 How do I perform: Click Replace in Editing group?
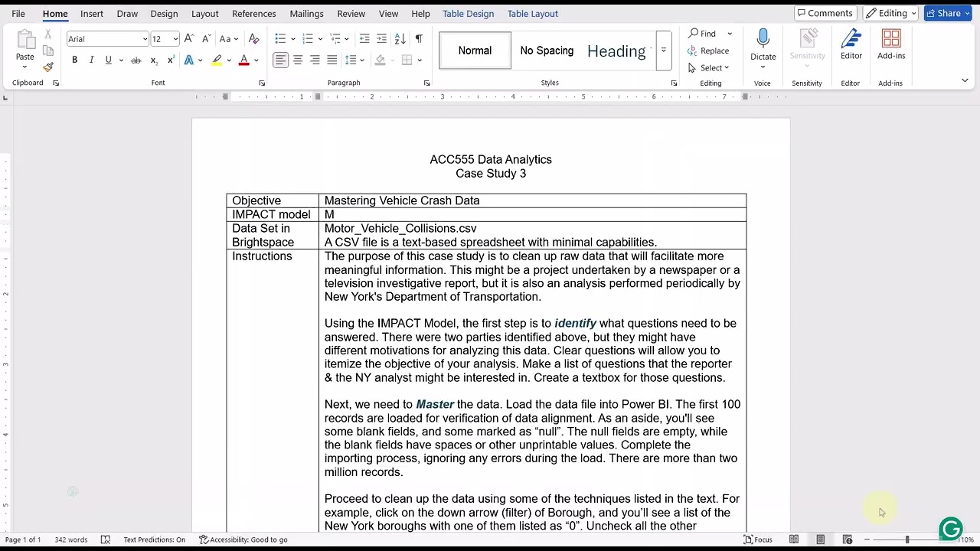coord(708,51)
